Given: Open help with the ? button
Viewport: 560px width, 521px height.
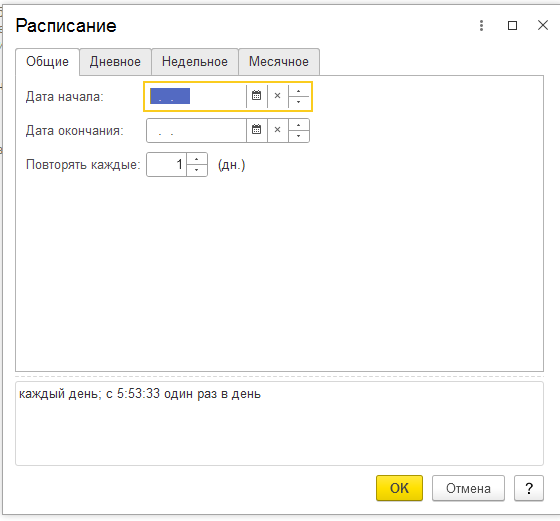Looking at the screenshot, I should coord(529,488).
